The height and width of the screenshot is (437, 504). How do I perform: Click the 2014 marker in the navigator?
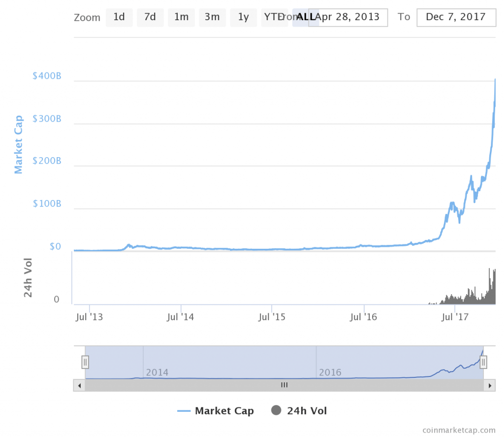(x=157, y=372)
